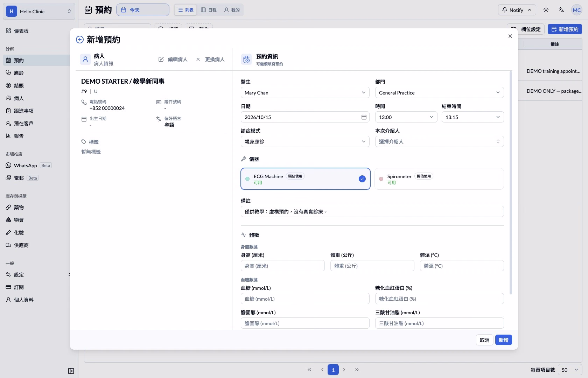Click the 更換病人 X icon
Viewport: 588px width, 378px height.
point(198,59)
